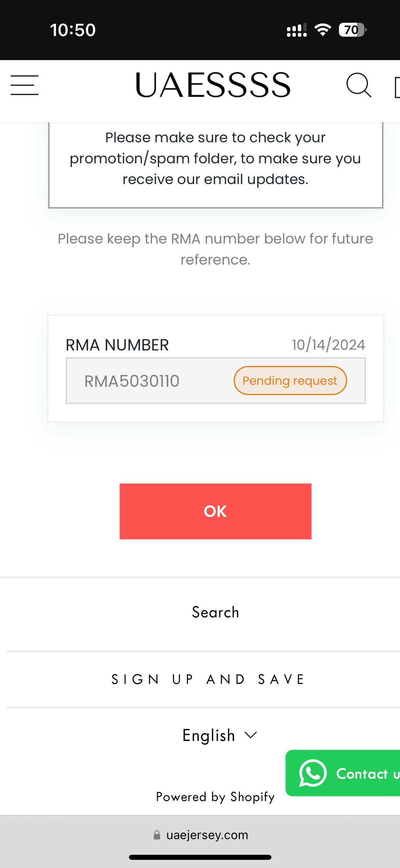Open the English language dropdown
This screenshot has height=868, width=400.
pos(220,735)
